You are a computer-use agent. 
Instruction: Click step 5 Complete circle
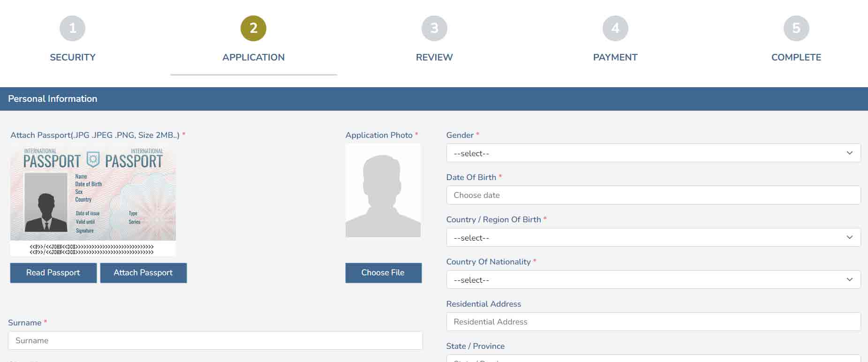tap(796, 28)
